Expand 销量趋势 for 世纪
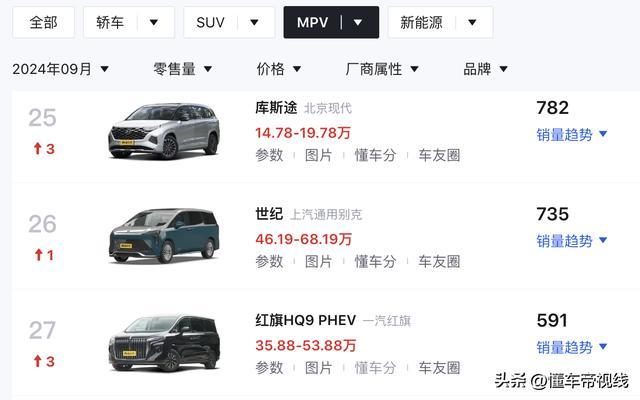 [572, 240]
